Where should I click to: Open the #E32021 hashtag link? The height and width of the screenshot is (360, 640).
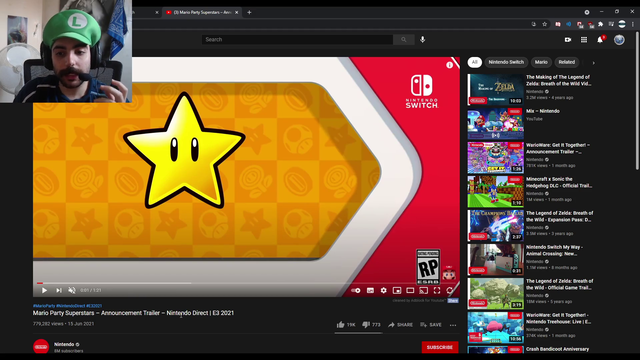pos(94,306)
